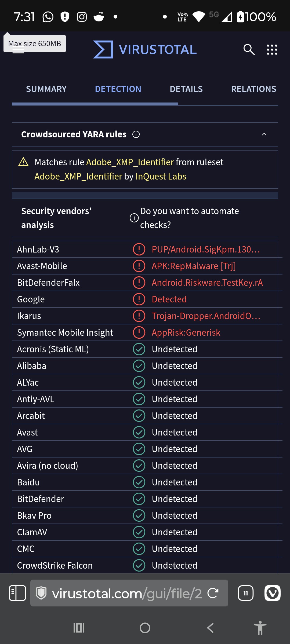Tap the info icon beside automate checks
This screenshot has height=644, width=290.
[x=134, y=218]
